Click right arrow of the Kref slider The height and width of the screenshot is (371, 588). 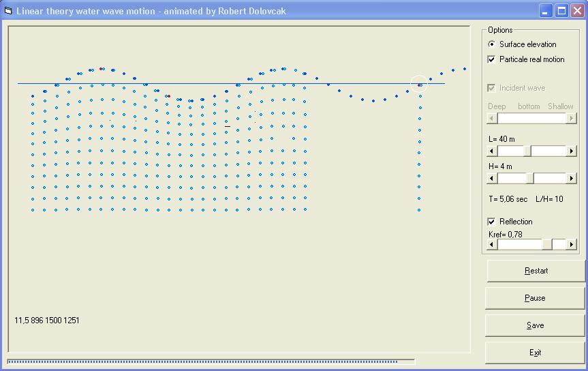[x=572, y=244]
